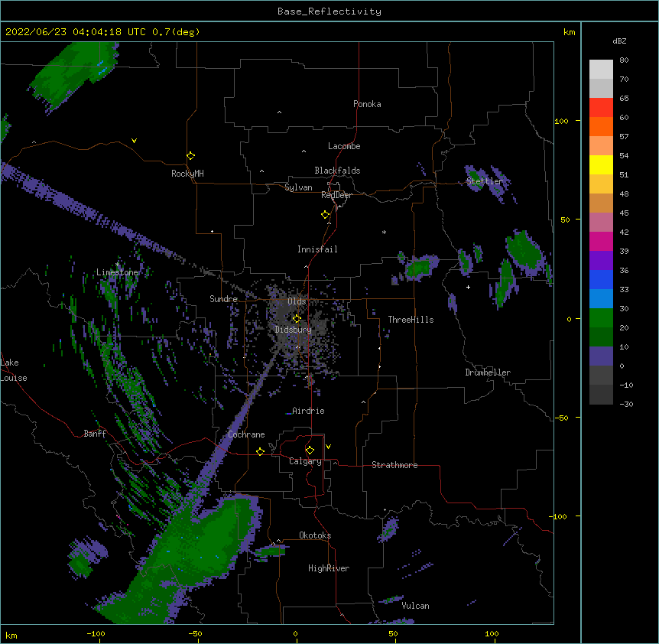659x644 pixels.
Task: Click the RedDeer city label
Action: click(x=336, y=195)
